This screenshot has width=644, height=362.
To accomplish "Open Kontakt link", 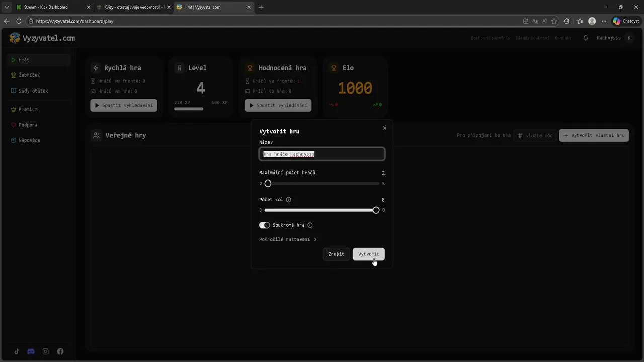I will coord(563,38).
